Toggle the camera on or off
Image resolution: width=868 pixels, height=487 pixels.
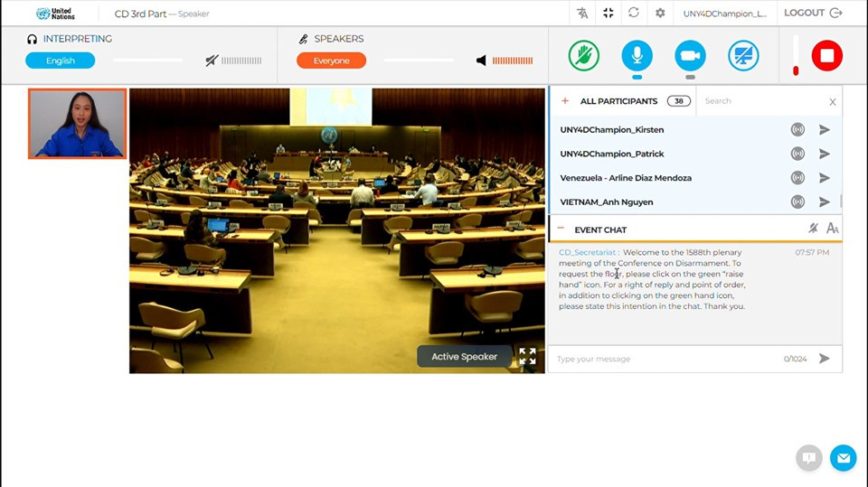click(690, 56)
